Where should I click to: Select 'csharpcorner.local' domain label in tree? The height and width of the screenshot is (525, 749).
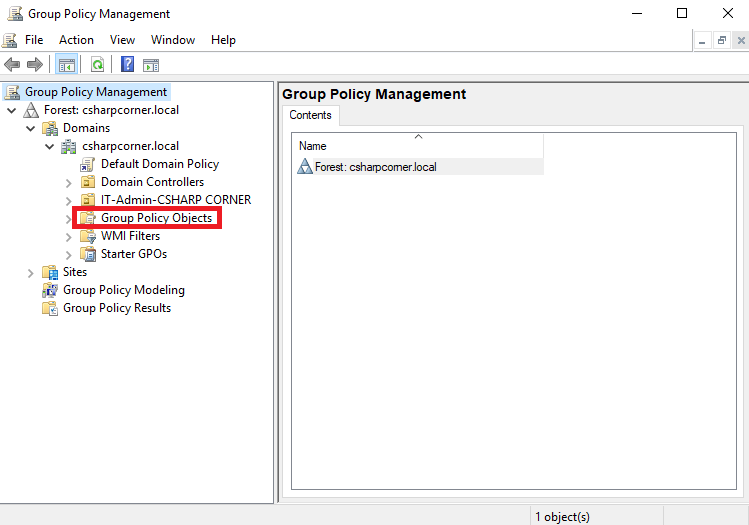tap(130, 147)
